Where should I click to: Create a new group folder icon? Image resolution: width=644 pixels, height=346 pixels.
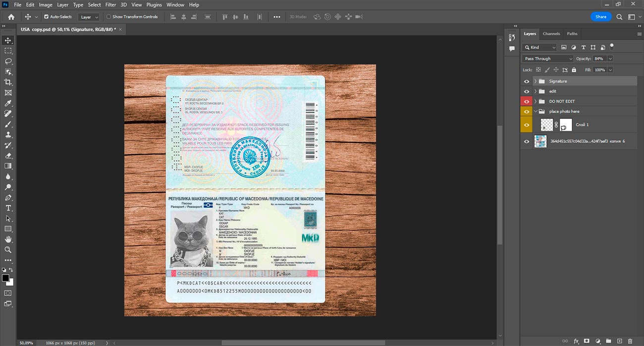pos(608,341)
